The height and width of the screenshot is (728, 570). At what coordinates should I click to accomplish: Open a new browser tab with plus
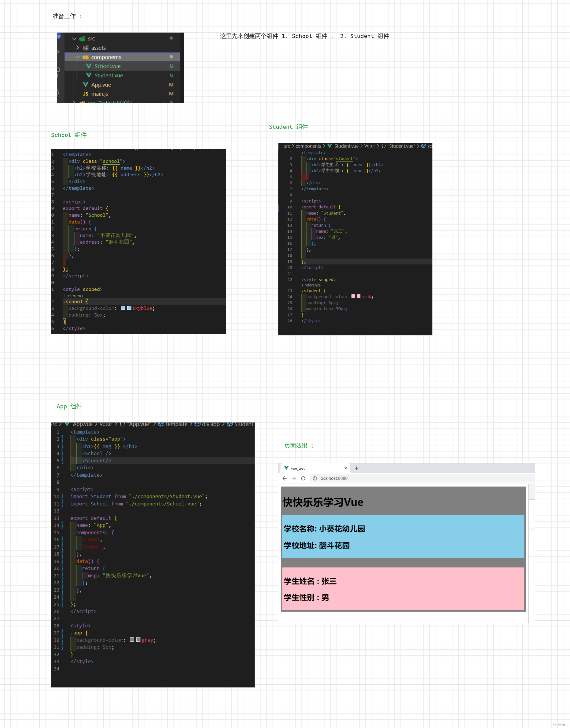click(x=356, y=468)
